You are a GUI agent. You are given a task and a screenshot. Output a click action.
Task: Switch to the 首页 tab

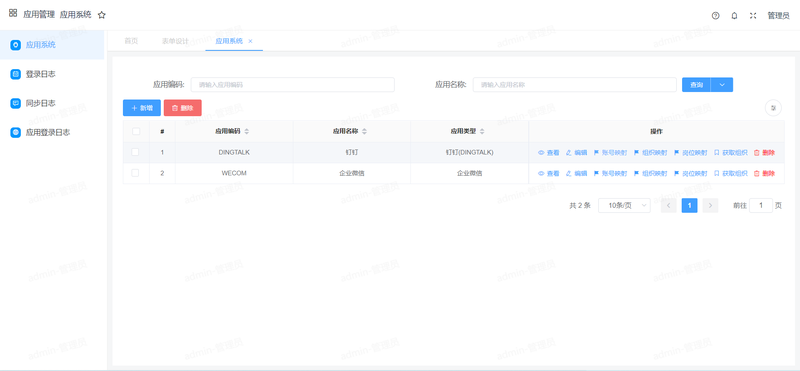[131, 41]
